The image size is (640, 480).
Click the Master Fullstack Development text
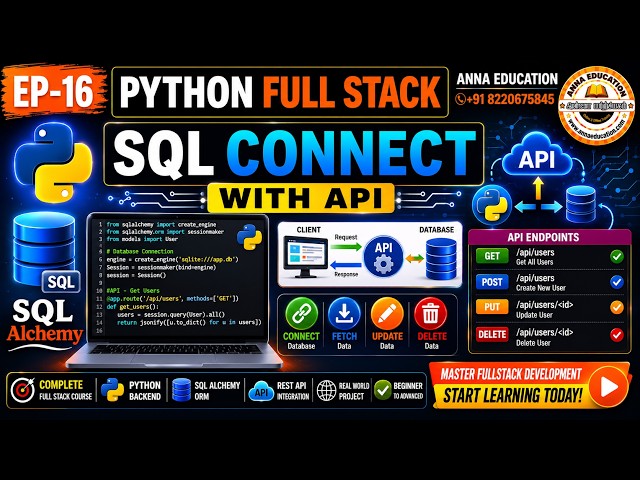coord(511,374)
